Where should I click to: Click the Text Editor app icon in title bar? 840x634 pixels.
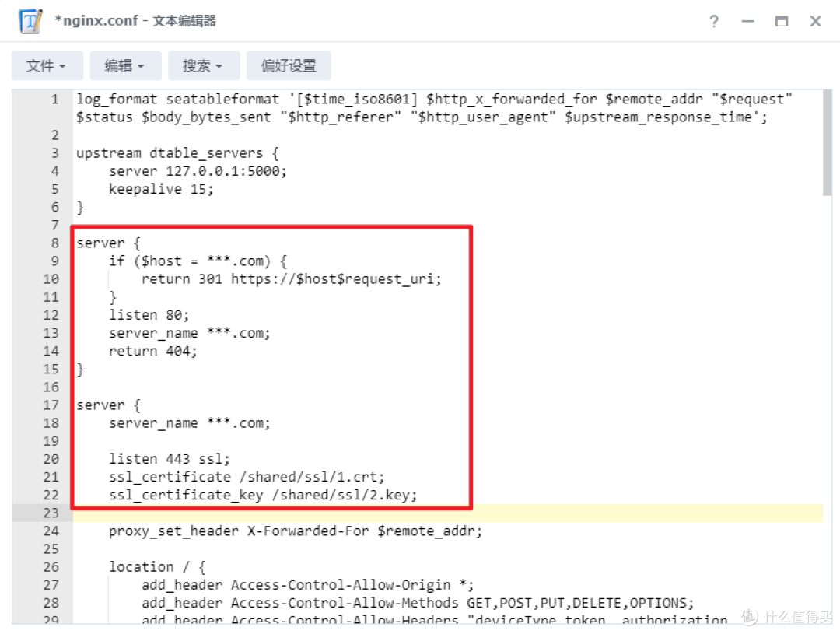(29, 21)
